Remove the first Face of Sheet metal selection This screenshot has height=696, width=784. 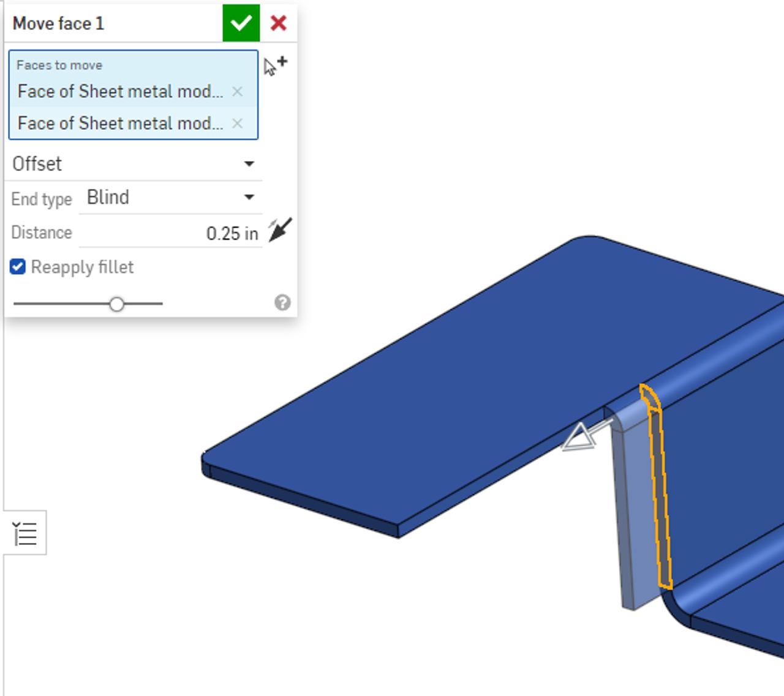(238, 92)
